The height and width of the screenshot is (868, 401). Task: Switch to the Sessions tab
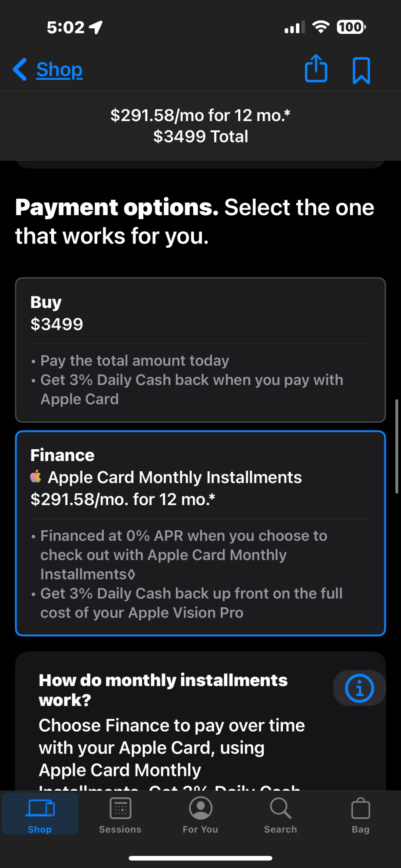(120, 815)
